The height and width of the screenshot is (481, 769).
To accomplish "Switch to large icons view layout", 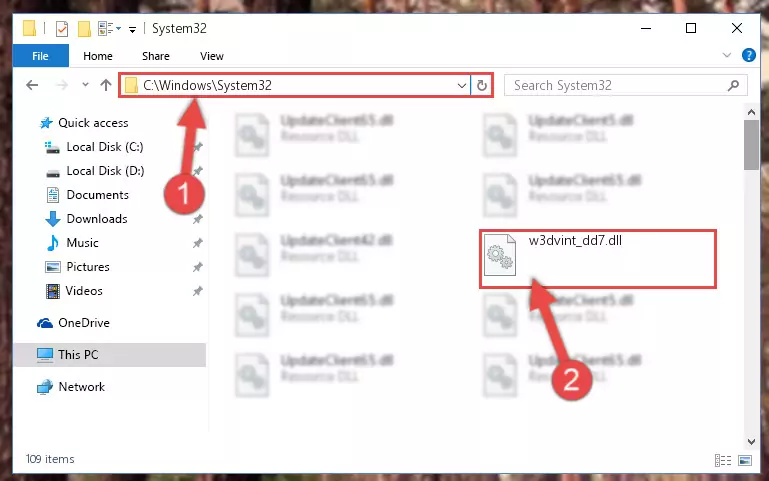I will pyautogui.click(x=745, y=460).
